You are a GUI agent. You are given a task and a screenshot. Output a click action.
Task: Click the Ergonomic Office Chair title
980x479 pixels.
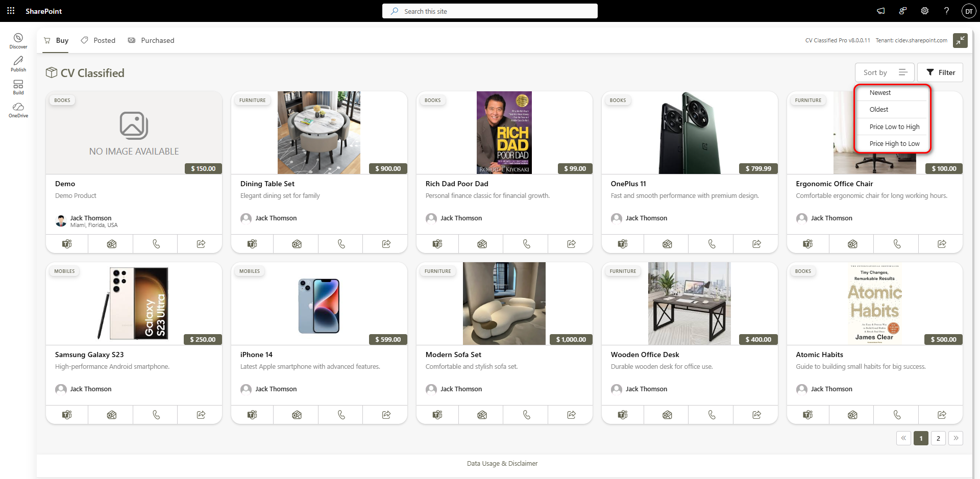coord(834,184)
